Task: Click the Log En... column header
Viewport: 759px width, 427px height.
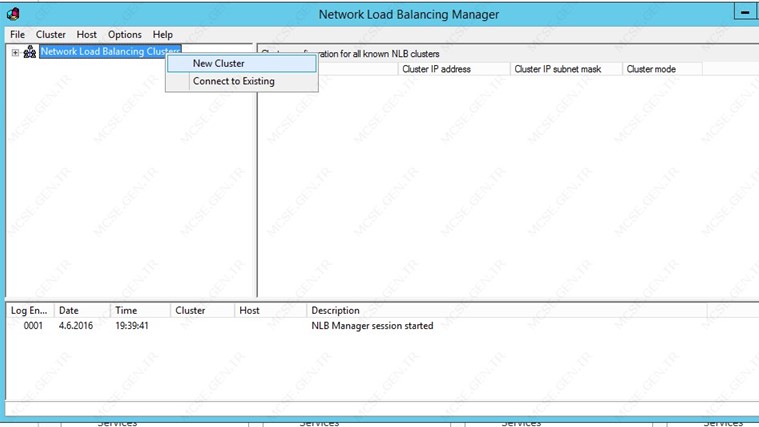Action: 30,310
